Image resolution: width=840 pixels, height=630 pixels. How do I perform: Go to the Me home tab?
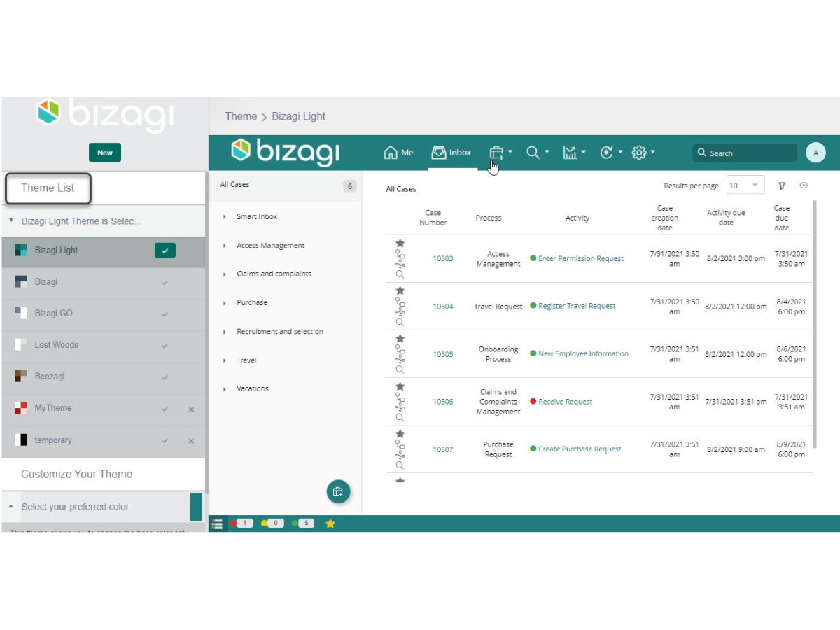(x=399, y=153)
